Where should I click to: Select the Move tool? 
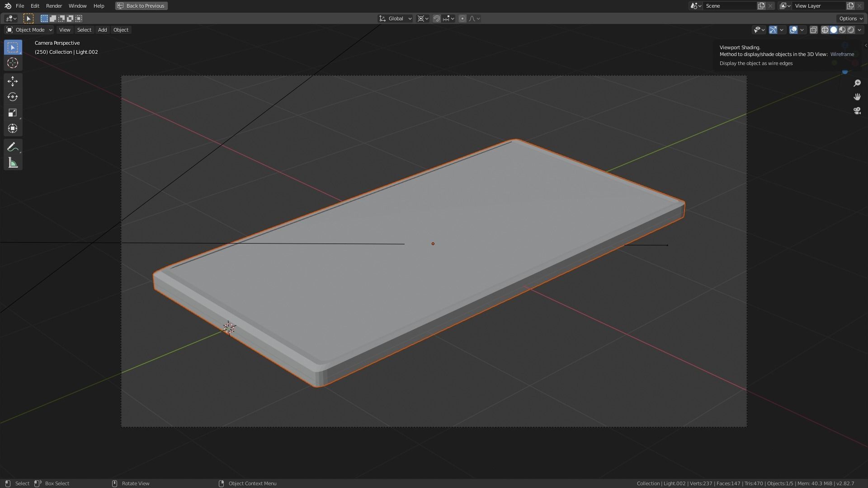(13, 81)
